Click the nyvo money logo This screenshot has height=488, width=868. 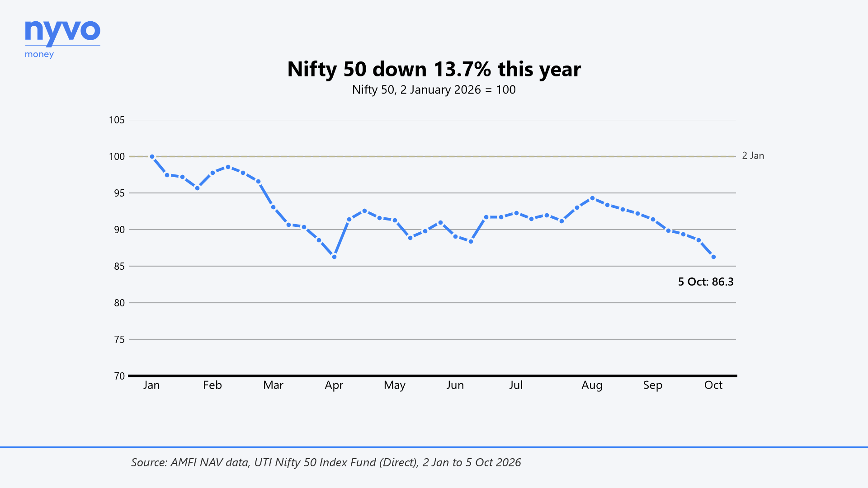click(62, 40)
